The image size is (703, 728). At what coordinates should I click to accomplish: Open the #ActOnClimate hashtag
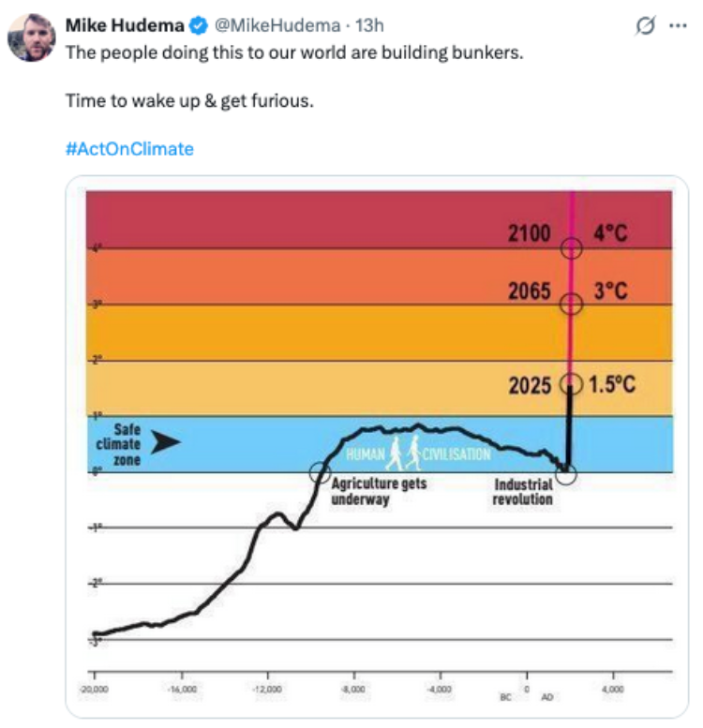click(x=129, y=149)
